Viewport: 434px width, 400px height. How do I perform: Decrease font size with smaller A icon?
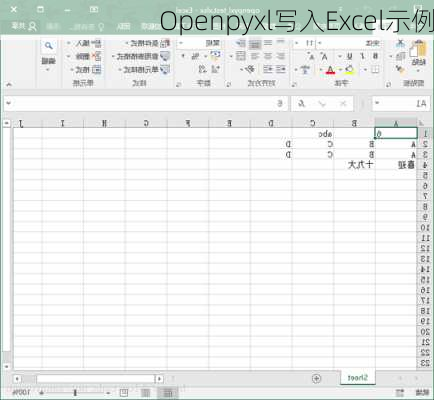(311, 57)
